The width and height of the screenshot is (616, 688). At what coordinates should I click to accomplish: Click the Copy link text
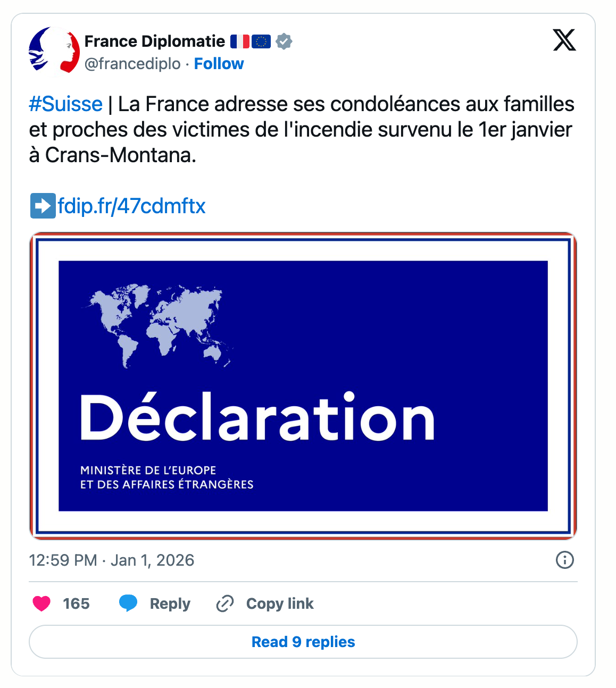coord(280,604)
